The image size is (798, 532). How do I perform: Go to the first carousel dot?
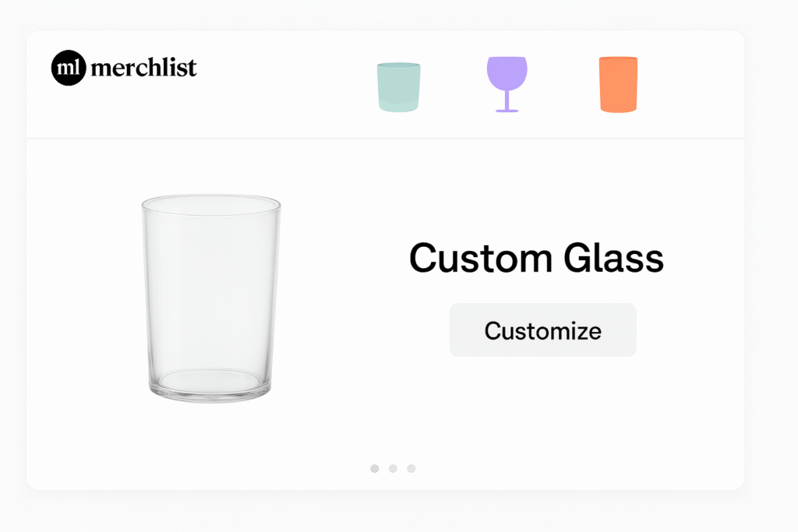tap(375, 468)
